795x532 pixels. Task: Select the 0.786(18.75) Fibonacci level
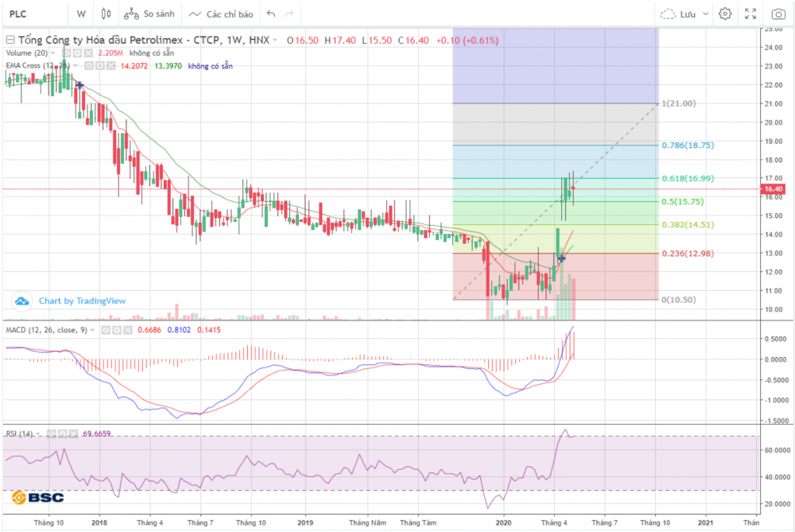pyautogui.click(x=688, y=146)
